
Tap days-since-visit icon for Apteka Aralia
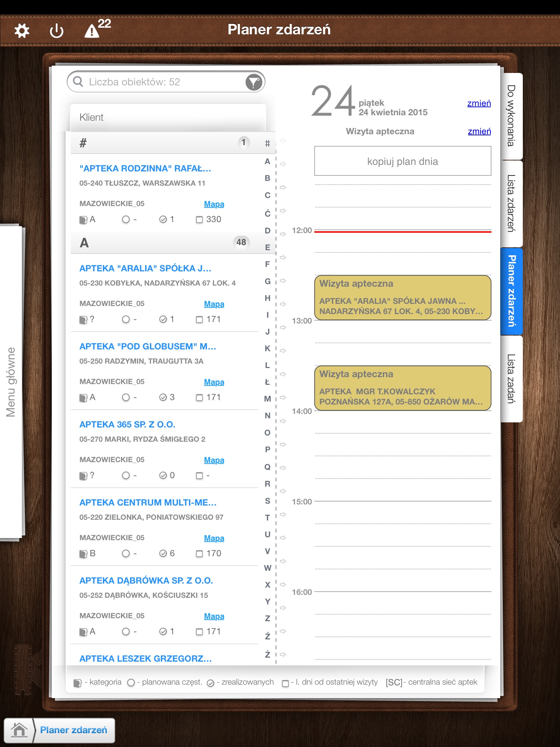coord(199,320)
